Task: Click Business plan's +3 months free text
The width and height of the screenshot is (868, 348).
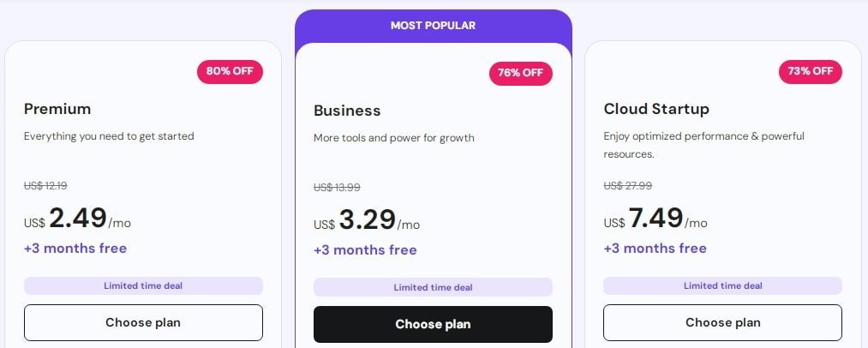Action: 365,250
